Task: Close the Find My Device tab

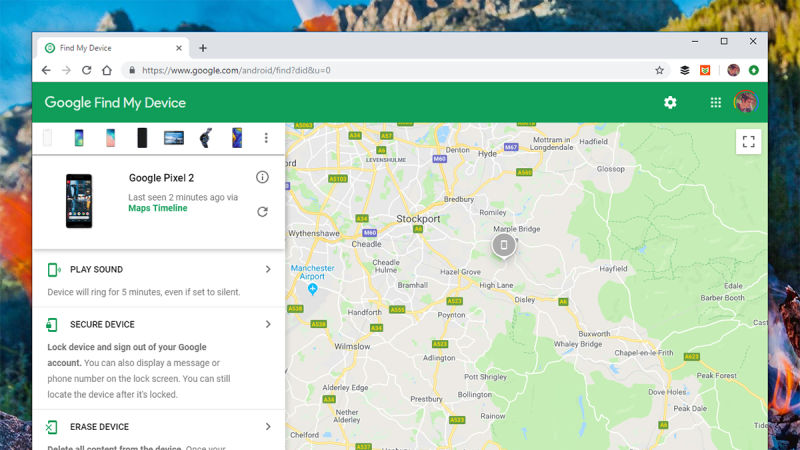Action: click(179, 48)
